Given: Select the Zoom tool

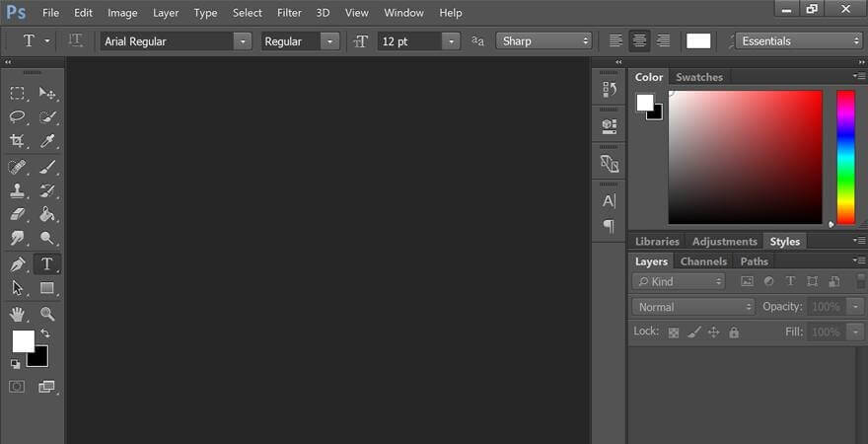Looking at the screenshot, I should (47, 314).
